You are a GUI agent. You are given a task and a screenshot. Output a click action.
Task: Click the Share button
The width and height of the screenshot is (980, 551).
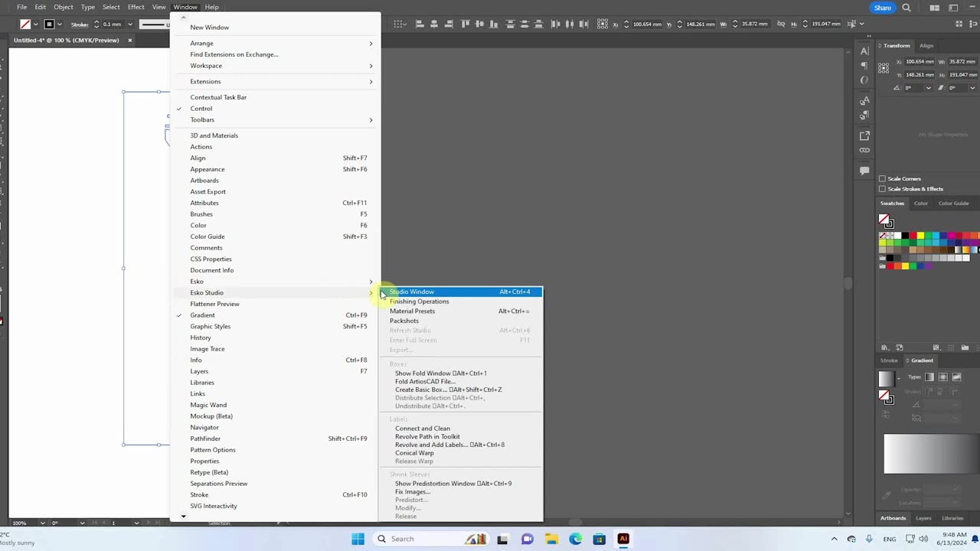[x=883, y=8]
